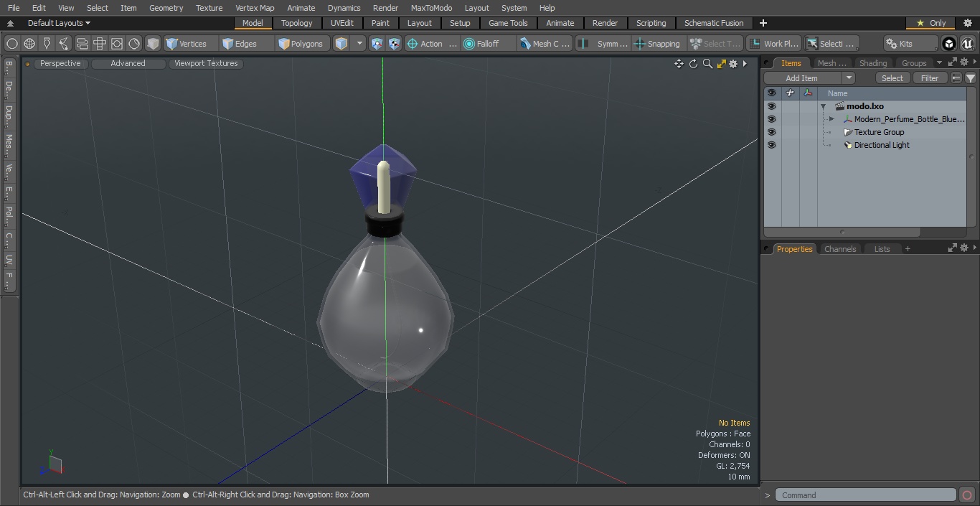
Task: Switch to the UVEdit layout tab
Action: pyautogui.click(x=342, y=23)
